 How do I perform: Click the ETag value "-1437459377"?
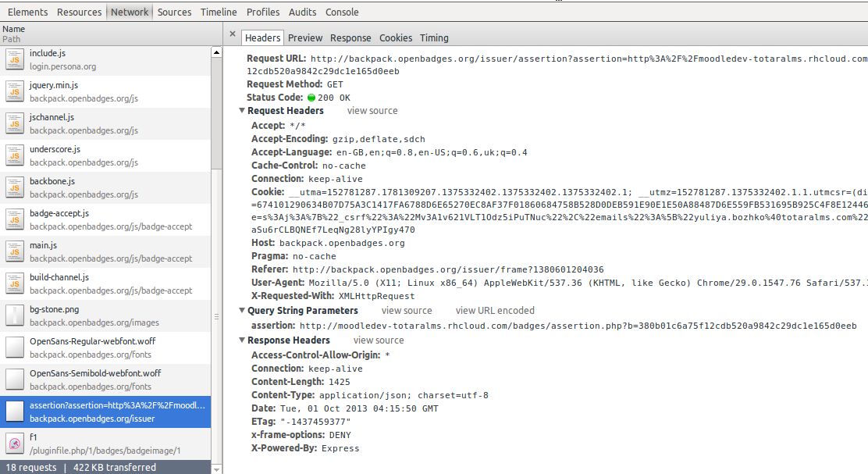pyautogui.click(x=315, y=422)
